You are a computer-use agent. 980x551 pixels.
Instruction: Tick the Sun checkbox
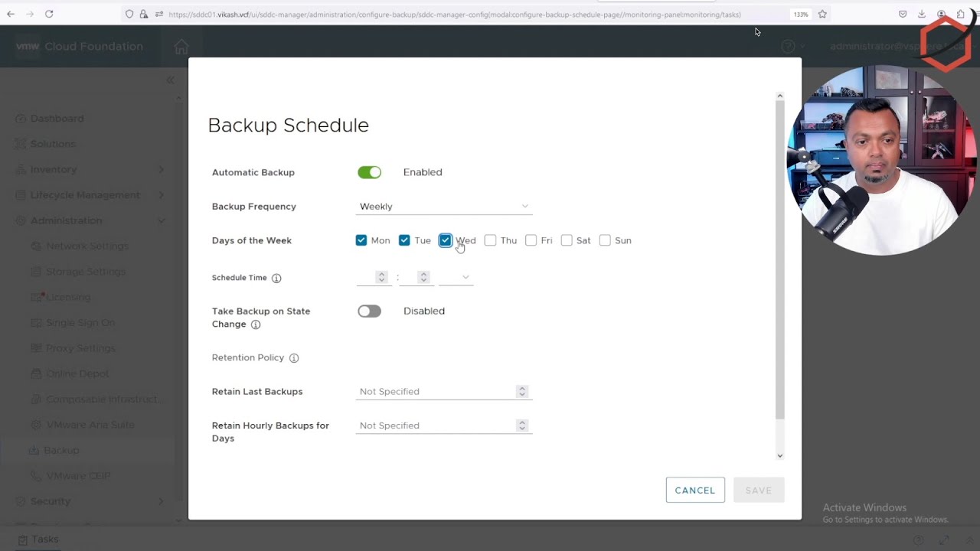pos(605,240)
